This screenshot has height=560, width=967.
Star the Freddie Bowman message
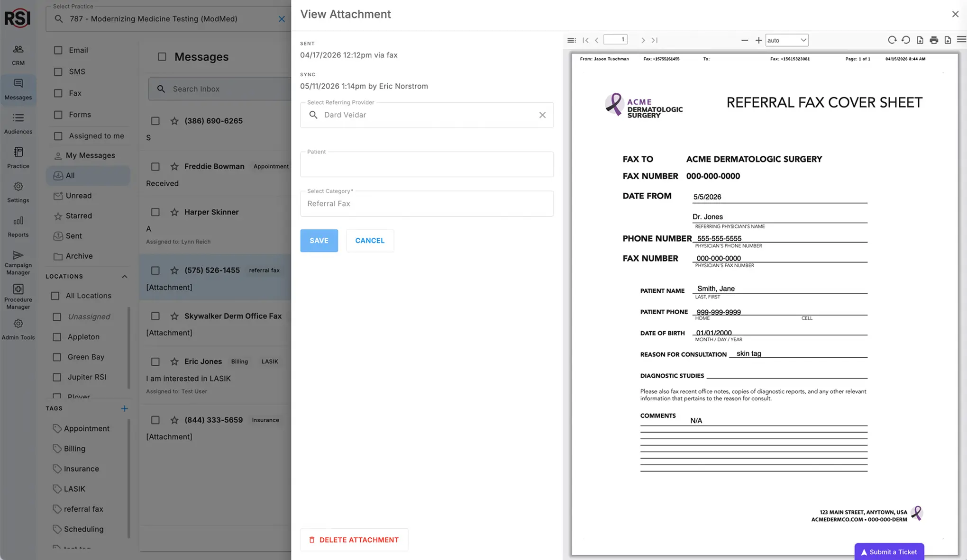pyautogui.click(x=174, y=166)
